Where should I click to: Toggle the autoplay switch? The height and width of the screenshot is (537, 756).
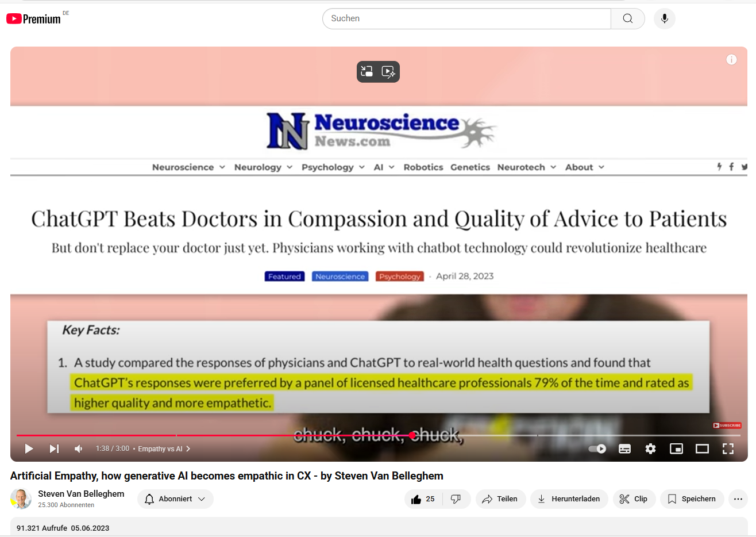pos(597,449)
